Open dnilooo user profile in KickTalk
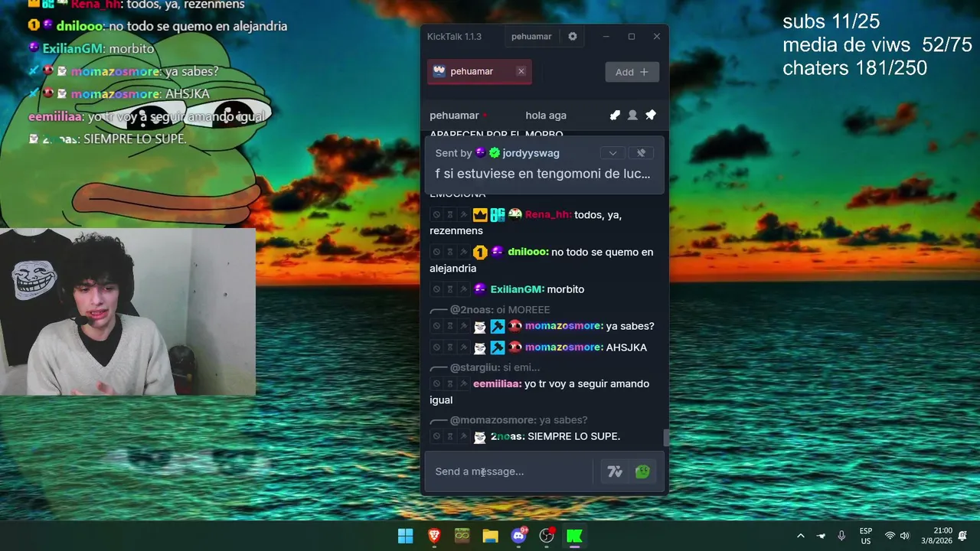 (528, 252)
